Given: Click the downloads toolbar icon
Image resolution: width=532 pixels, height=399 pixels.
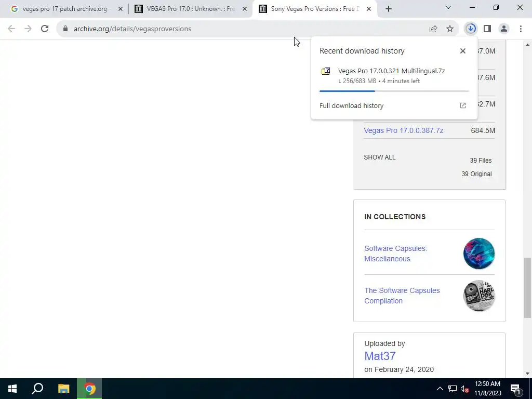Looking at the screenshot, I should tap(471, 29).
